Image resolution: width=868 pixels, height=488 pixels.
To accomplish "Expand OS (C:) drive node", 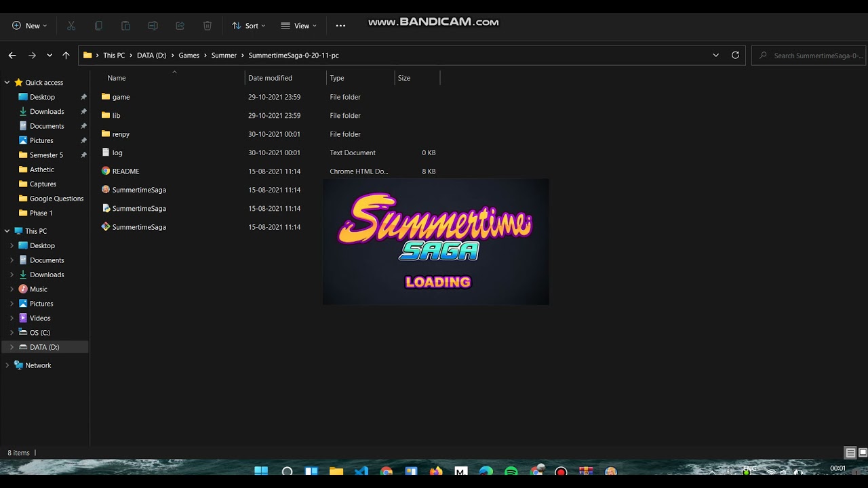I will [x=12, y=333].
